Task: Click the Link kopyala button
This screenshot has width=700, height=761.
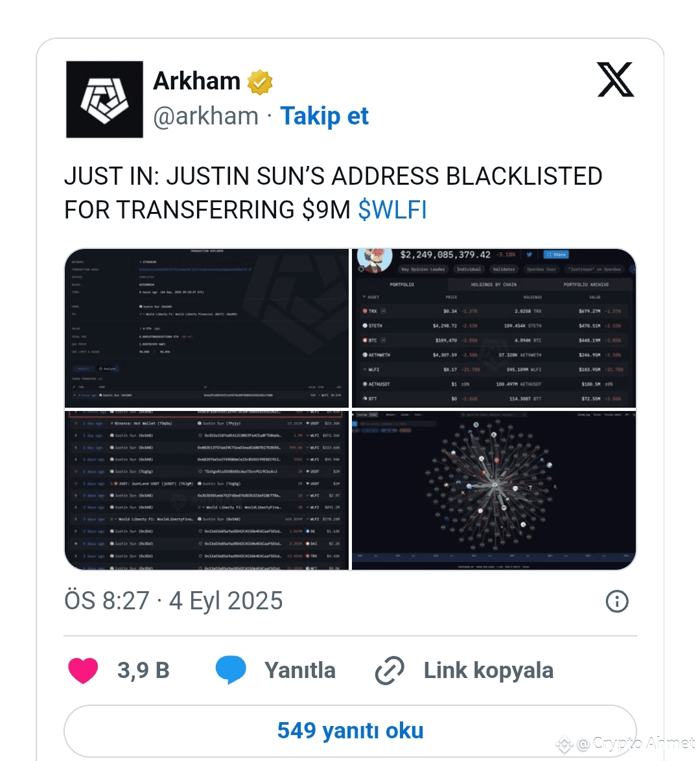Action: (488, 670)
